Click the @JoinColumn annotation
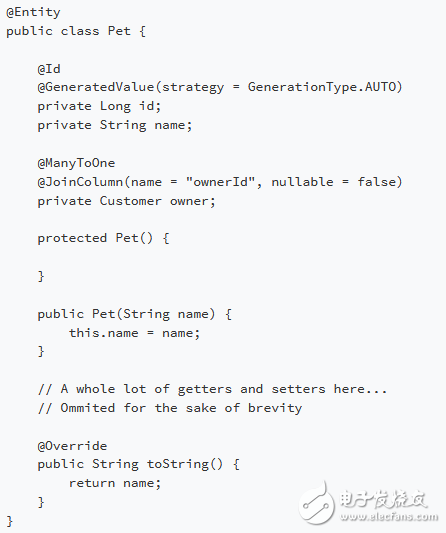Screen dimensions: 446x533 point(80,182)
